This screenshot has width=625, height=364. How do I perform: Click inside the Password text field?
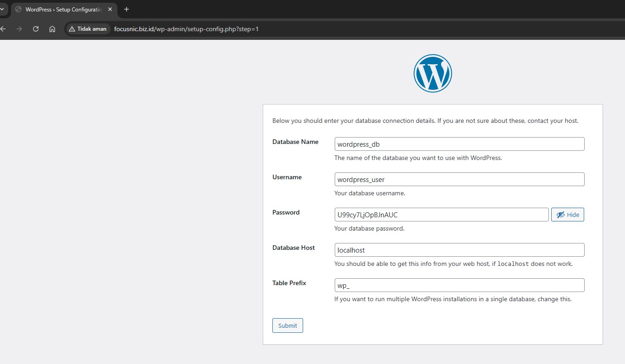[x=441, y=215]
